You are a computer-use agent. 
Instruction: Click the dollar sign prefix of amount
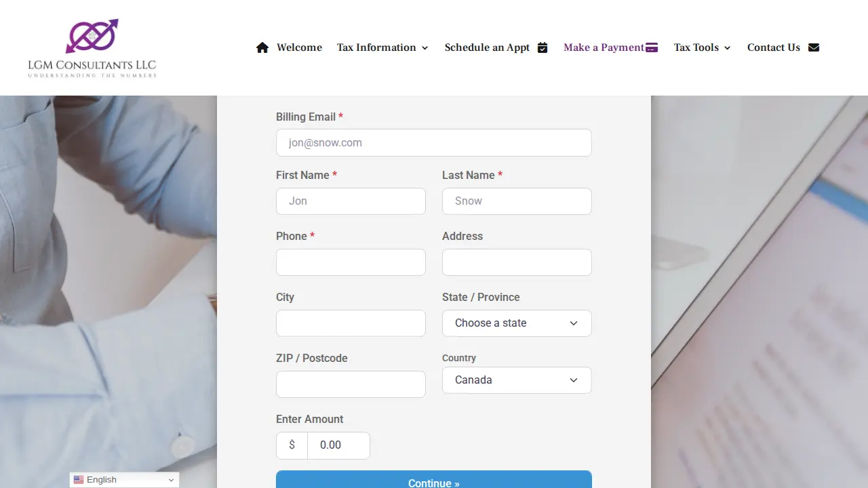(x=292, y=445)
